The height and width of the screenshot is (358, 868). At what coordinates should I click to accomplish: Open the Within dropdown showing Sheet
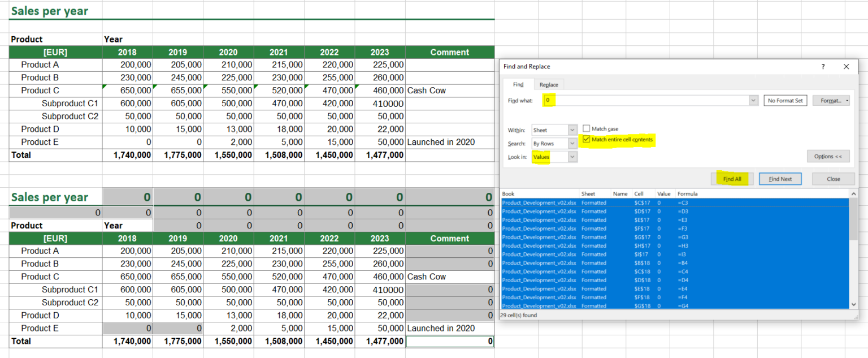point(572,130)
